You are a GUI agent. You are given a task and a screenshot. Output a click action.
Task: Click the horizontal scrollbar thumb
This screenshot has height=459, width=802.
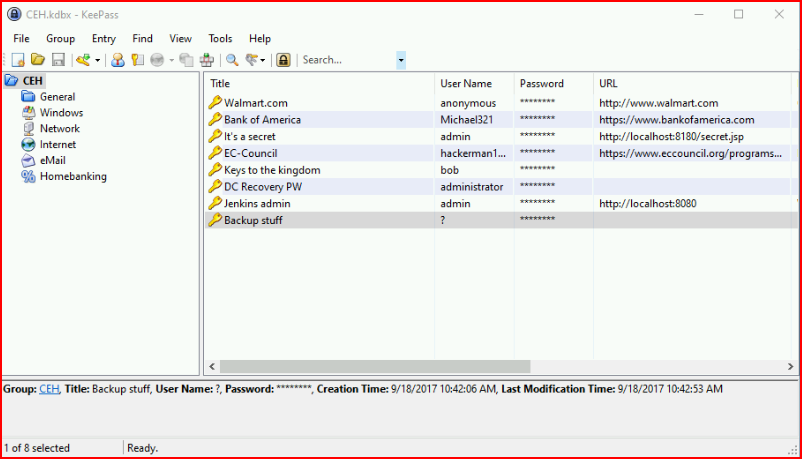coord(375,366)
